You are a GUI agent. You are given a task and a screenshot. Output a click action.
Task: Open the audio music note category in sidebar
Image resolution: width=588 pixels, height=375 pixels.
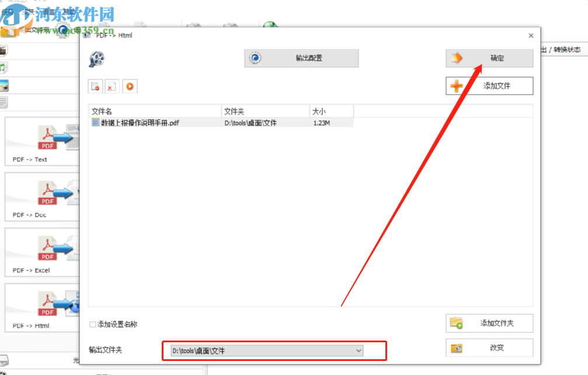click(x=3, y=68)
